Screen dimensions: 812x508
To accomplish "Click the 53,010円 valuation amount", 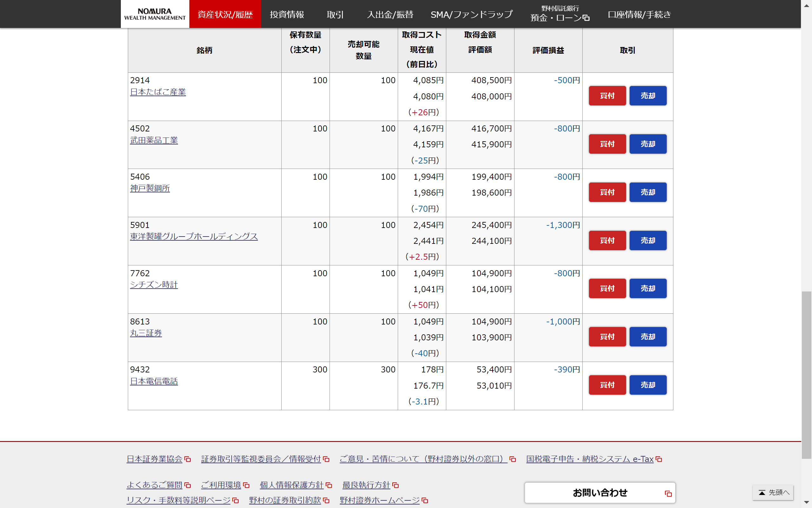I will [x=494, y=386].
